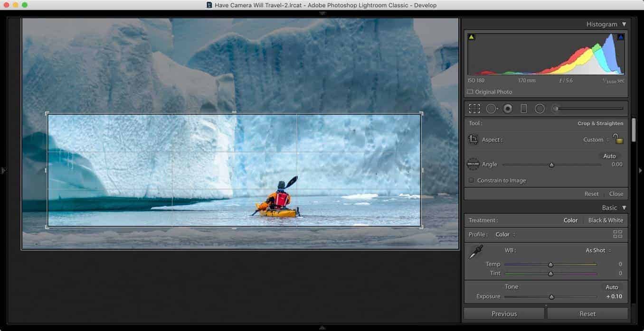Click the Angle slider handle
The width and height of the screenshot is (644, 331).
(551, 165)
